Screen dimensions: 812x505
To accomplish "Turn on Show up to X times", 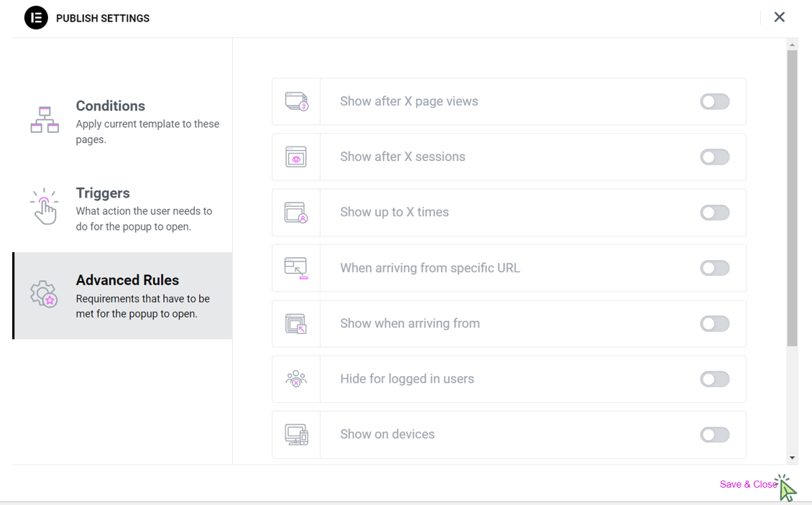I will pyautogui.click(x=715, y=213).
